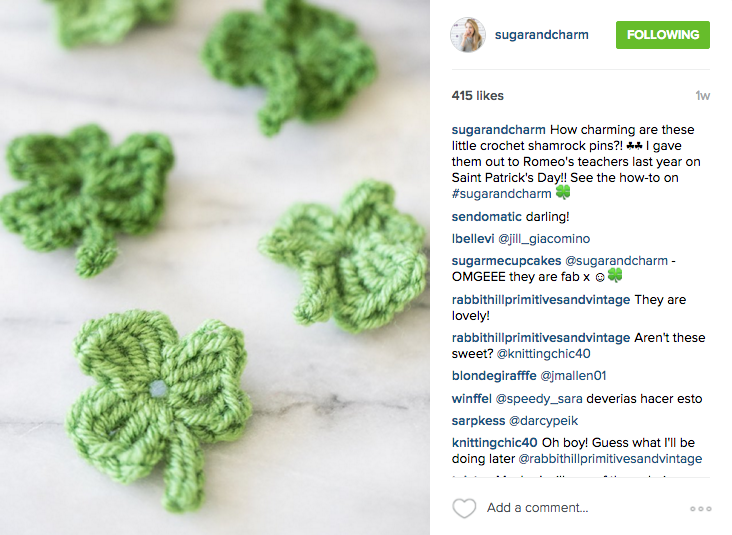
Task: Open sugarandcharm profile avatar picture
Action: (x=468, y=35)
